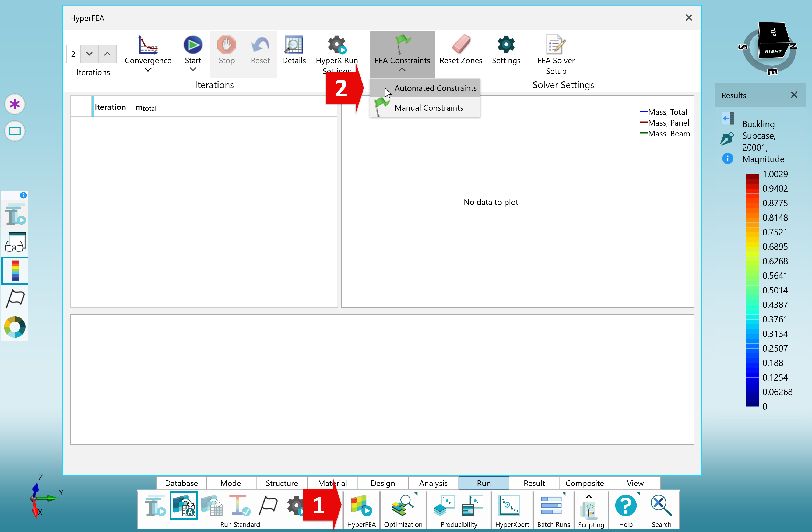This screenshot has height=532, width=812.
Task: Click the mtotal column header
Action: click(146, 108)
